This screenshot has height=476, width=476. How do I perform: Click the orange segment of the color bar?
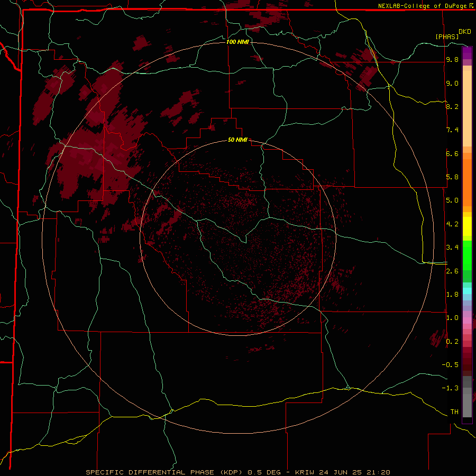point(467,182)
